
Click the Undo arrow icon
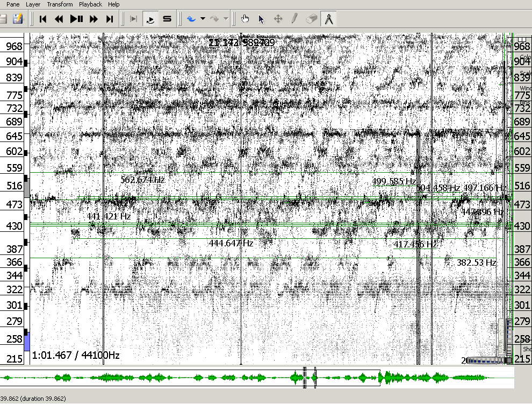(191, 19)
